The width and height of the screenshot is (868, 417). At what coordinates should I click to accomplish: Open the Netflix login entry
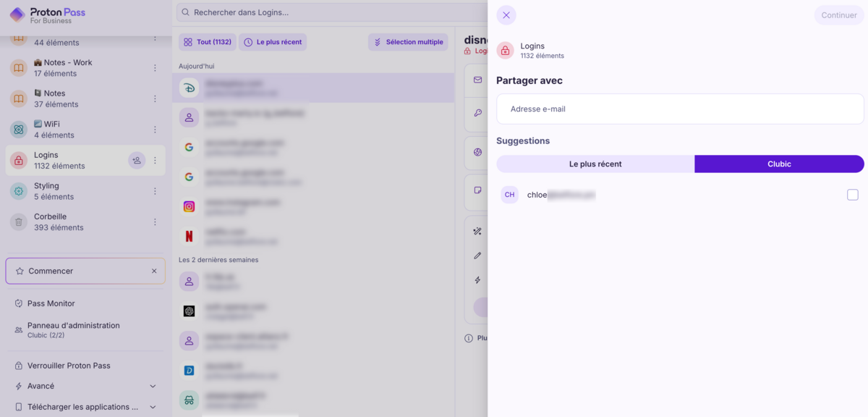(x=313, y=236)
